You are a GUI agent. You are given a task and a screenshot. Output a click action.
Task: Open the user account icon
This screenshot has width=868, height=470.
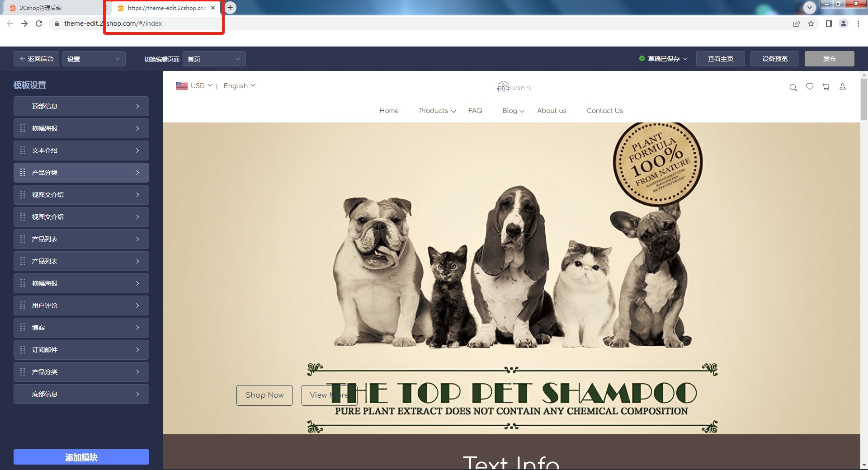pos(843,86)
